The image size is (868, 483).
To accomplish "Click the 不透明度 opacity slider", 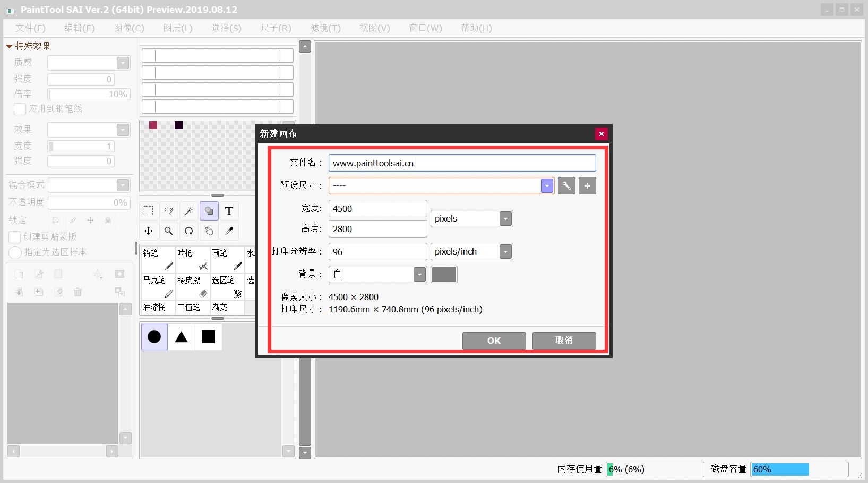I will pyautogui.click(x=89, y=202).
